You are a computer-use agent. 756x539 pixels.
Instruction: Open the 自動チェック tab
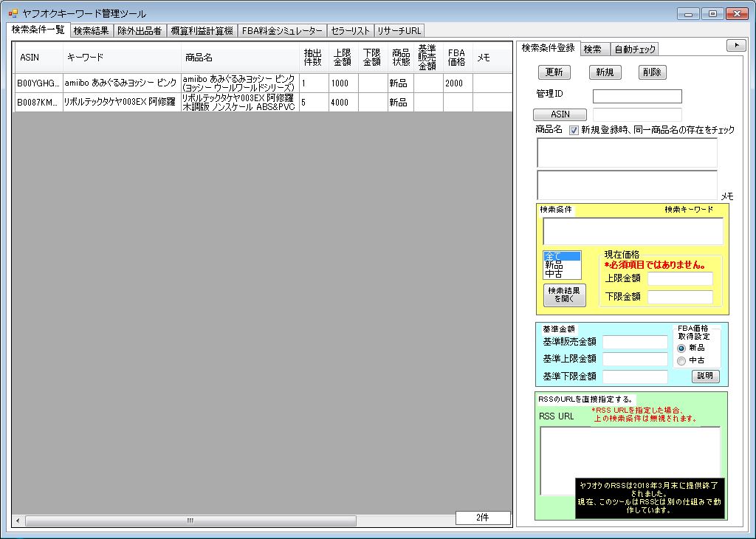(635, 49)
